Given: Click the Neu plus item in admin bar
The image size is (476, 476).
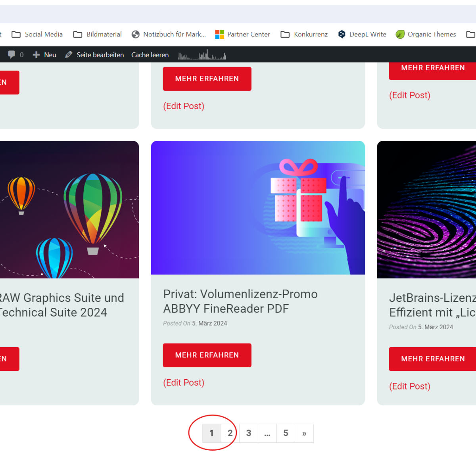Looking at the screenshot, I should (x=44, y=55).
